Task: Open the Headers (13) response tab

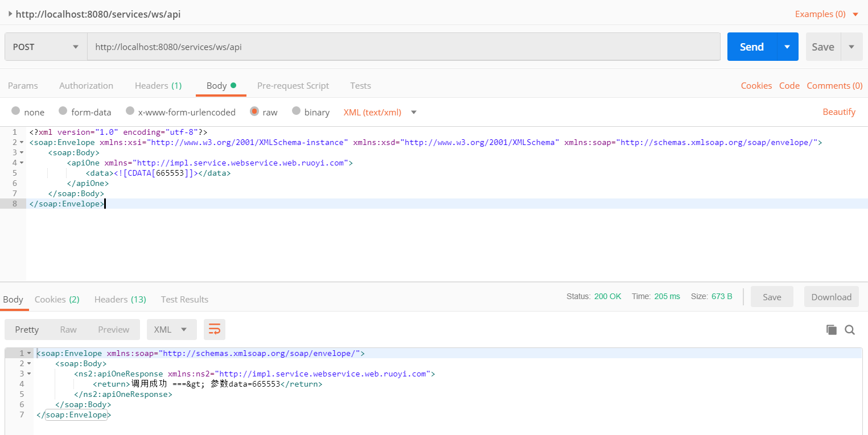Action: click(x=120, y=299)
